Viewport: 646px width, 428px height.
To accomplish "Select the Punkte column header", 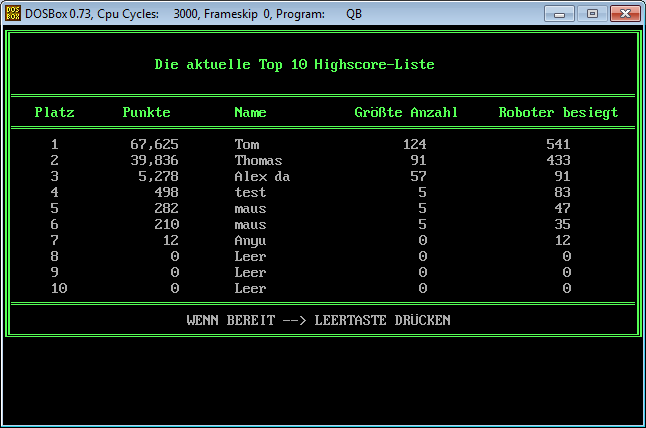I will pyautogui.click(x=146, y=112).
